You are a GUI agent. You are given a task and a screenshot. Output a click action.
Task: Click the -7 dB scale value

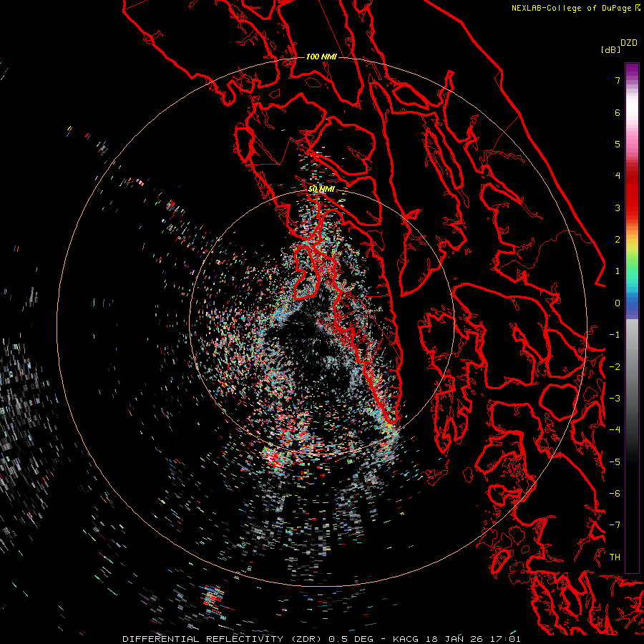click(x=615, y=525)
